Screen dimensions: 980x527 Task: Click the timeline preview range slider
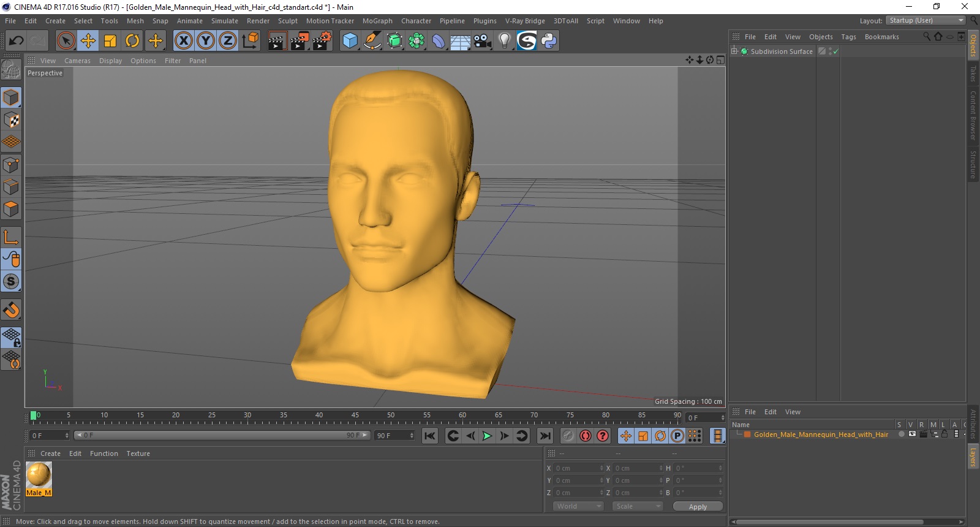(x=222, y=435)
